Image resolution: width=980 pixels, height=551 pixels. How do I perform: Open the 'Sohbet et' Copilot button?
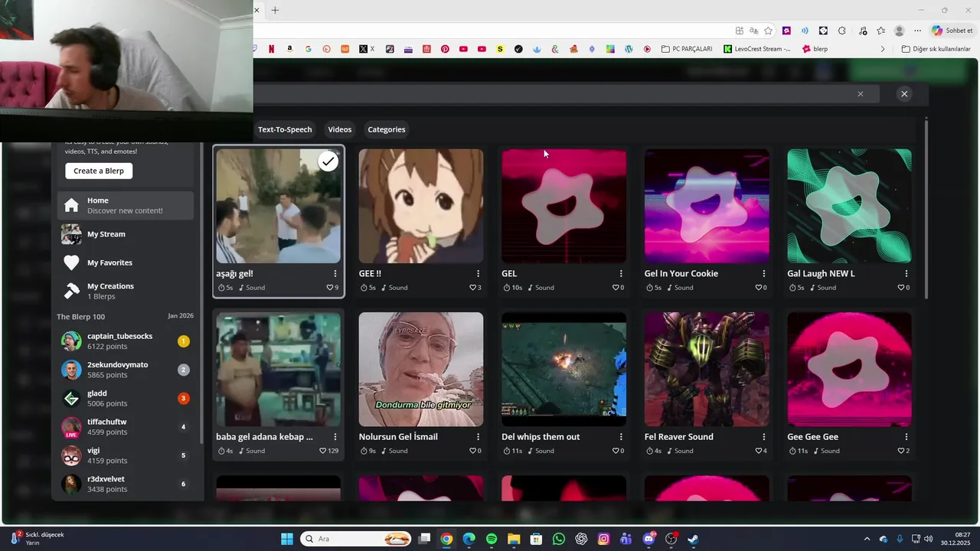952,31
